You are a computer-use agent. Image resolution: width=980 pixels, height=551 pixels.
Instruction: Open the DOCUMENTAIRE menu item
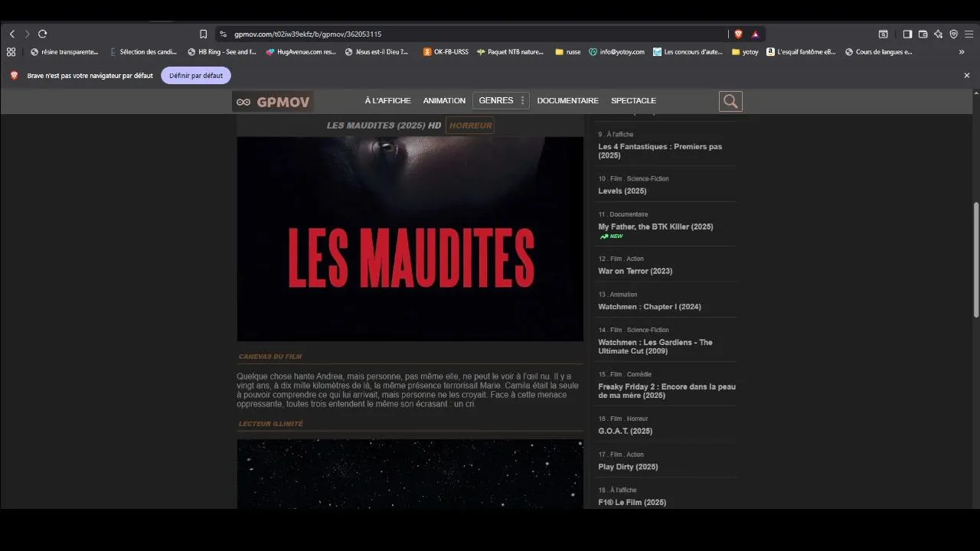click(567, 101)
